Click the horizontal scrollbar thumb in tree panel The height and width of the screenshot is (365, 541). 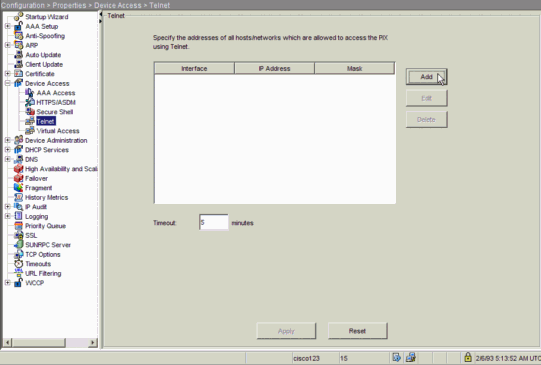[x=39, y=343]
